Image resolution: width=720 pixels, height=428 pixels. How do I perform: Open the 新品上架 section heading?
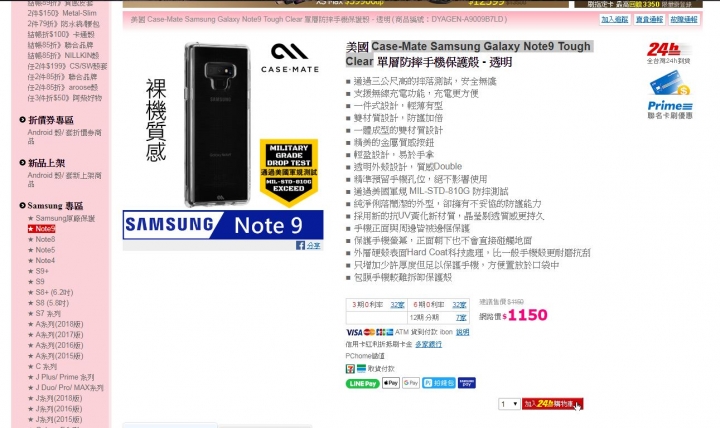[x=46, y=163]
